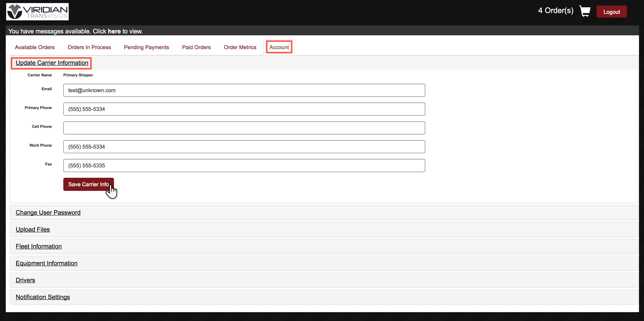Switch to the Available Orders tab
This screenshot has height=321, width=644.
(x=35, y=47)
